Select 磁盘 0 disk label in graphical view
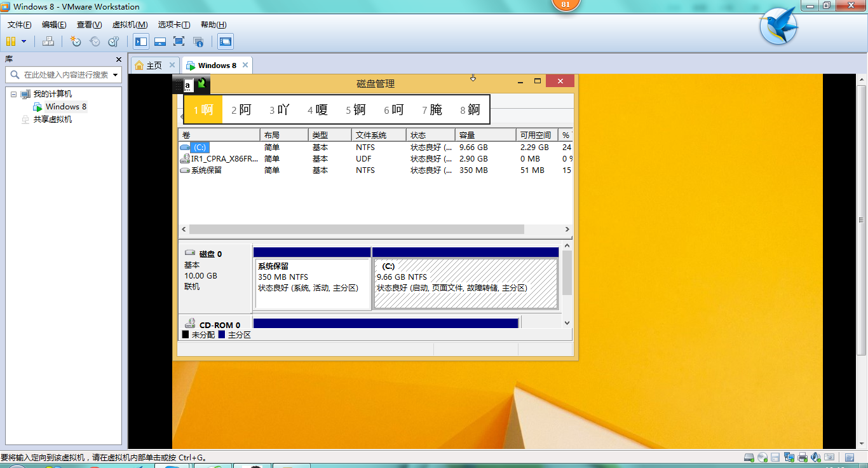868x468 pixels. [x=215, y=278]
